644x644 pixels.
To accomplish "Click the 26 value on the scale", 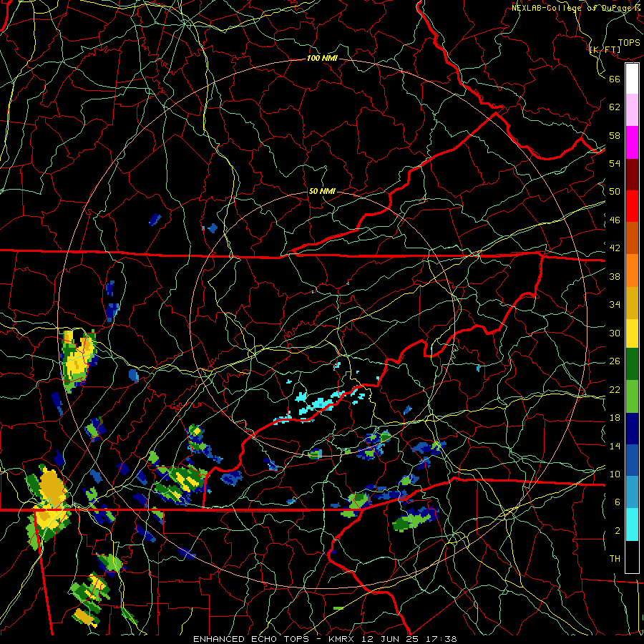I will point(615,361).
